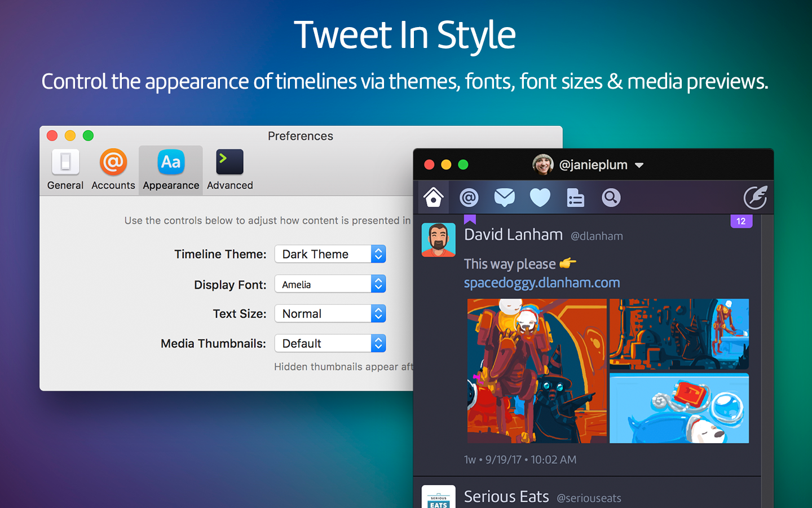
Task: Click the purple bookmark timeline marker
Action: (470, 220)
